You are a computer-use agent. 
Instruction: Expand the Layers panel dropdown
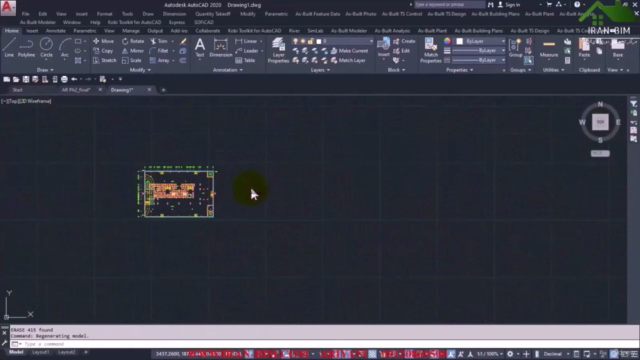pos(320,70)
